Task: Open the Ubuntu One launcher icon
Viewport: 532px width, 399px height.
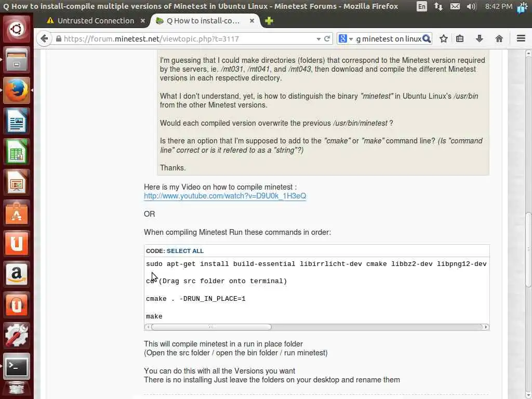Action: [x=16, y=244]
